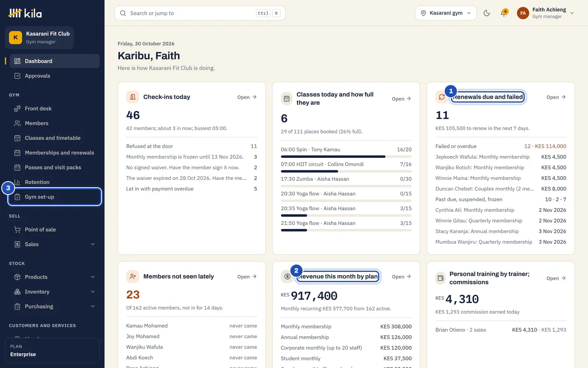Expand the Purchasing submenu
The image size is (588, 368).
click(x=93, y=306)
